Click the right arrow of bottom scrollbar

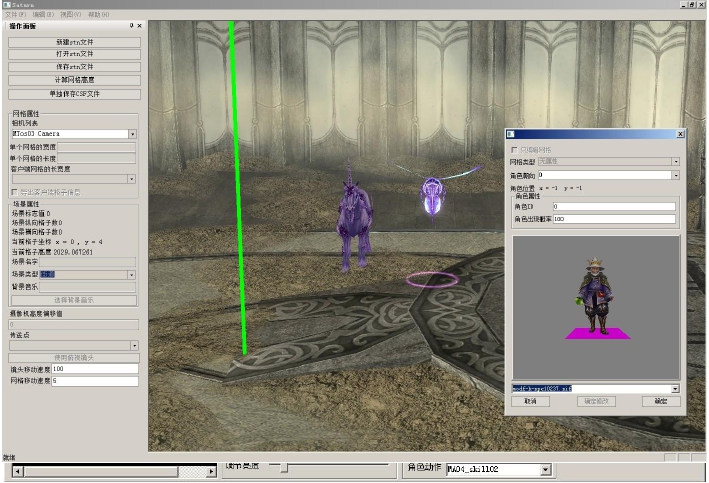(211, 472)
